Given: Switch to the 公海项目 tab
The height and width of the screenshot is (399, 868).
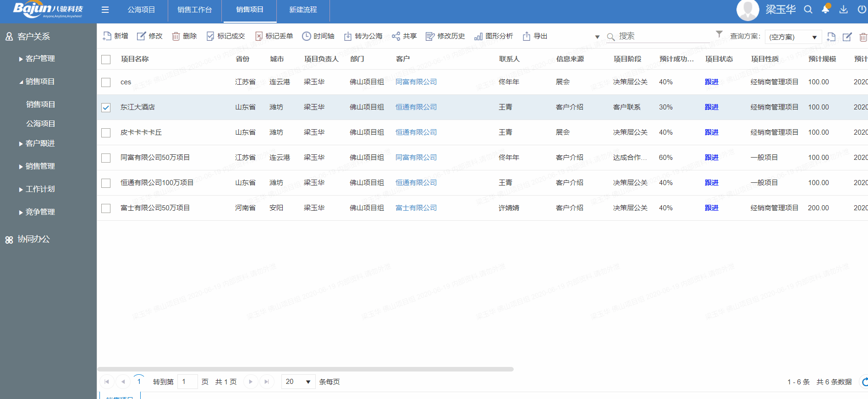Looking at the screenshot, I should coord(141,10).
